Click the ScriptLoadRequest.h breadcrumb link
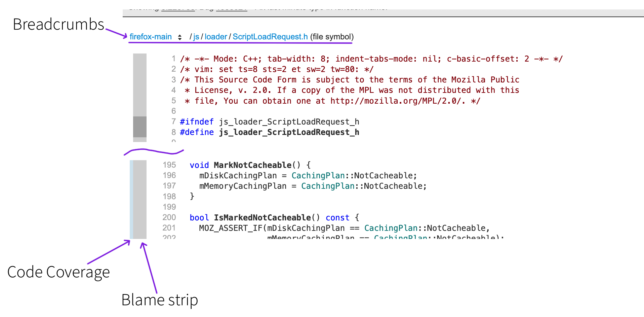This screenshot has width=644, height=317. pyautogui.click(x=270, y=37)
